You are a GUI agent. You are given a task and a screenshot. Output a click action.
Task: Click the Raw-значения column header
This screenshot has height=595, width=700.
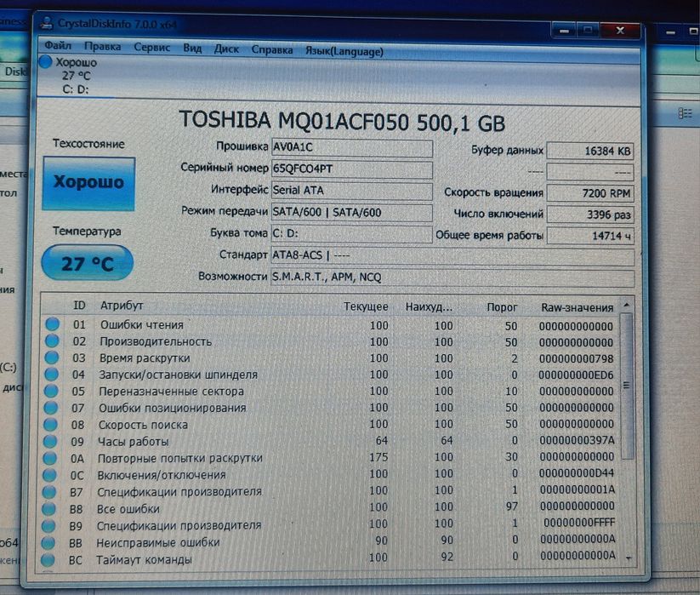pyautogui.click(x=577, y=308)
